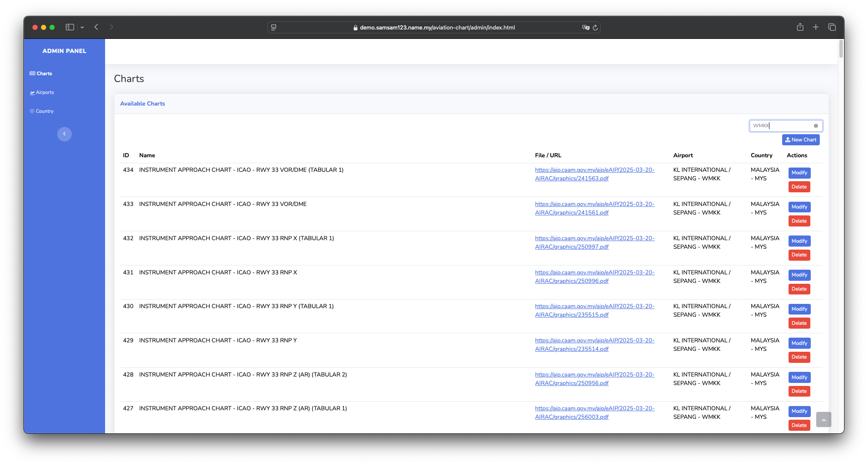Image resolution: width=868 pixels, height=465 pixels.
Task: Open the 235514.pdf chart link
Action: click(x=595, y=344)
